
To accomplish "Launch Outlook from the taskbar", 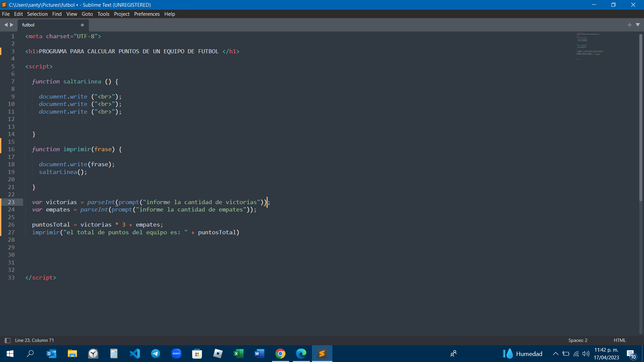I will [x=51, y=354].
